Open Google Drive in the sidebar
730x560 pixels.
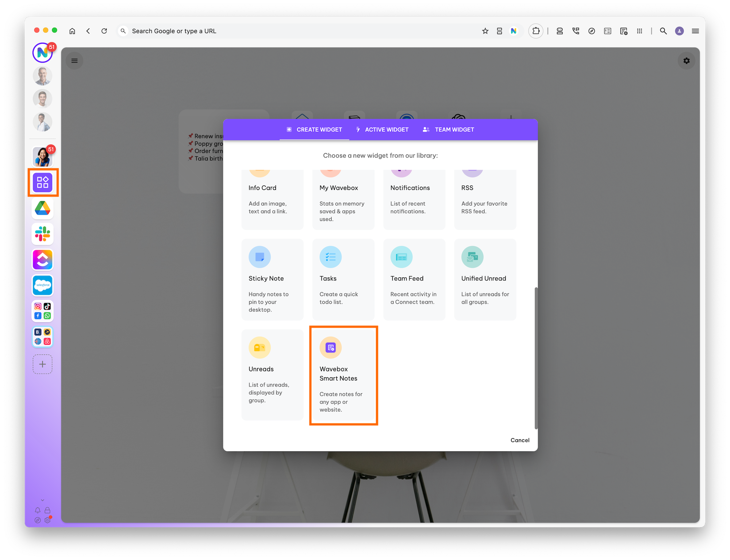click(x=43, y=208)
